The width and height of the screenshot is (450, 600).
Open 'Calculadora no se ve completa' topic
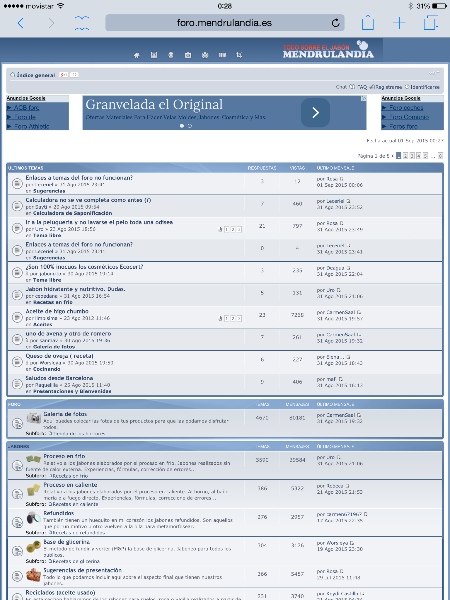88,200
